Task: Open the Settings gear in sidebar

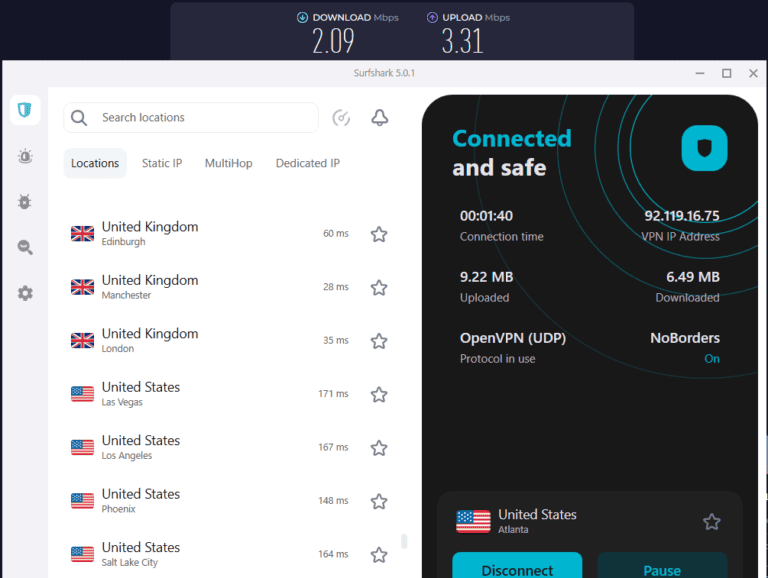Action: tap(25, 293)
